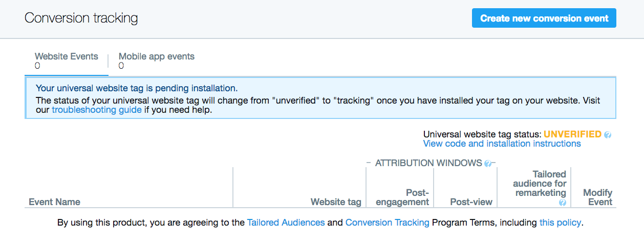The height and width of the screenshot is (241, 644).
Task: Click the Website tag column header
Action: click(x=336, y=202)
